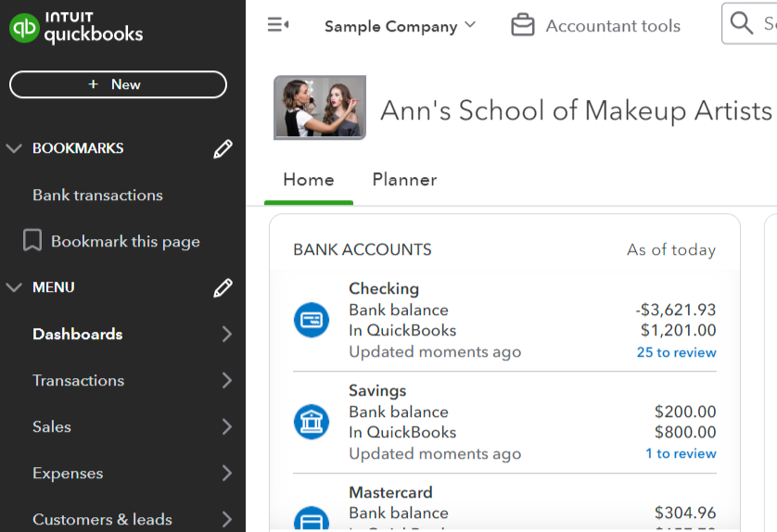Edit bookmarks using the pencil icon
This screenshot has width=777, height=532.
coord(223,148)
